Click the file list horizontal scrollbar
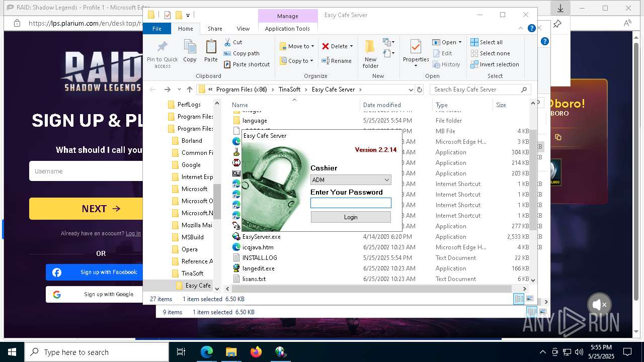Screen dimensions: 644x362 point(372,289)
